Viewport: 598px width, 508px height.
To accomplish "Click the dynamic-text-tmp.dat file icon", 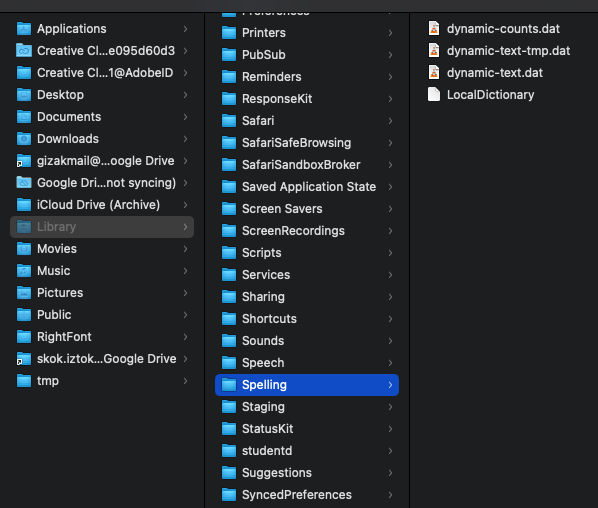I will pyautogui.click(x=434, y=50).
